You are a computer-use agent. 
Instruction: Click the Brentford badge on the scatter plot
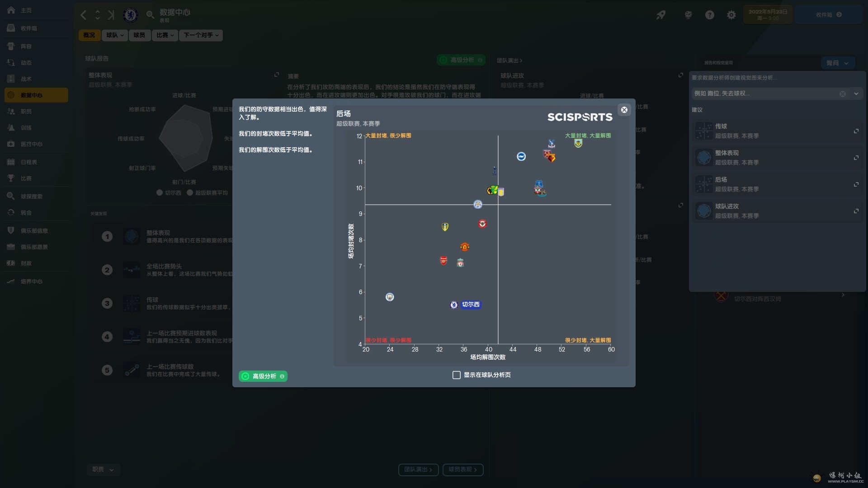coord(482,224)
